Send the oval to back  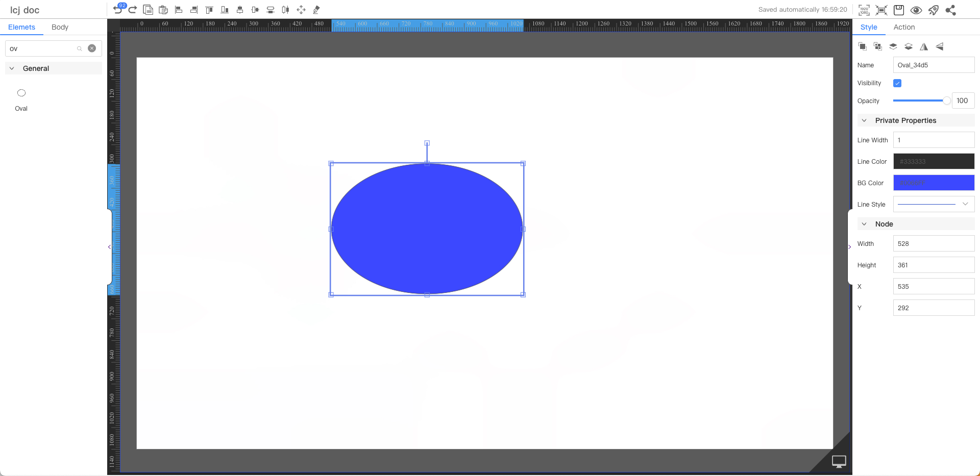(x=878, y=46)
